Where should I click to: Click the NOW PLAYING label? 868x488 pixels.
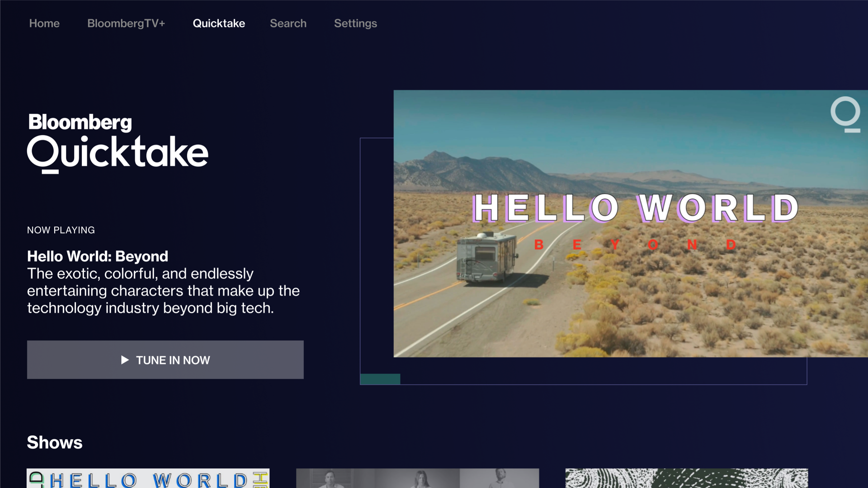click(x=61, y=230)
